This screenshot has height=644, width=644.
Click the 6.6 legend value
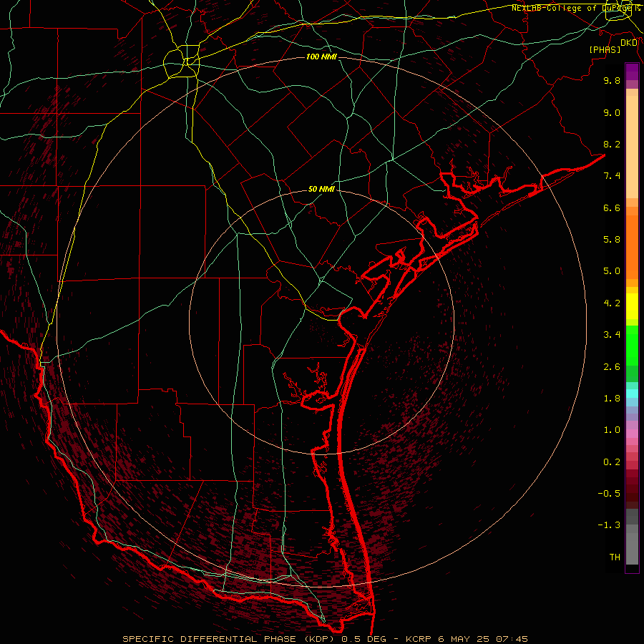tap(612, 208)
